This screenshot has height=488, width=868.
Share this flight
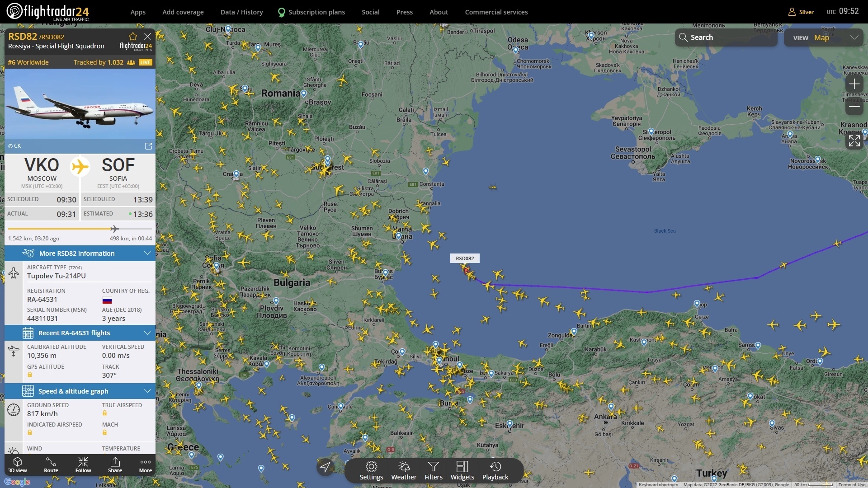[115, 465]
